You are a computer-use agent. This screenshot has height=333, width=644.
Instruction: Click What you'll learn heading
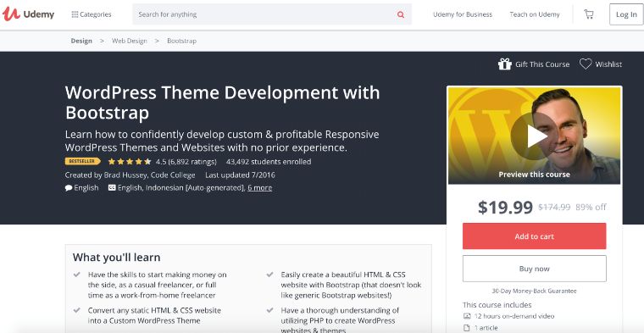tap(117, 258)
